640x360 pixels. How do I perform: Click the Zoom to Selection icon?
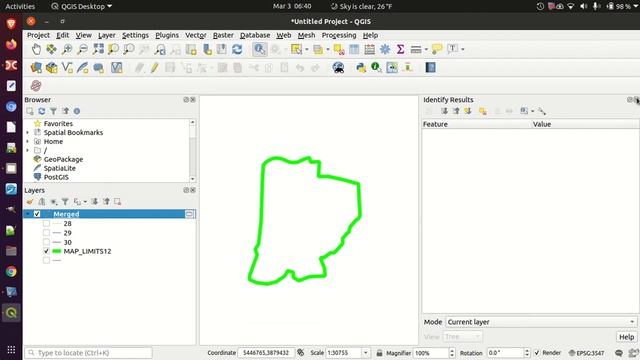pyautogui.click(x=113, y=49)
